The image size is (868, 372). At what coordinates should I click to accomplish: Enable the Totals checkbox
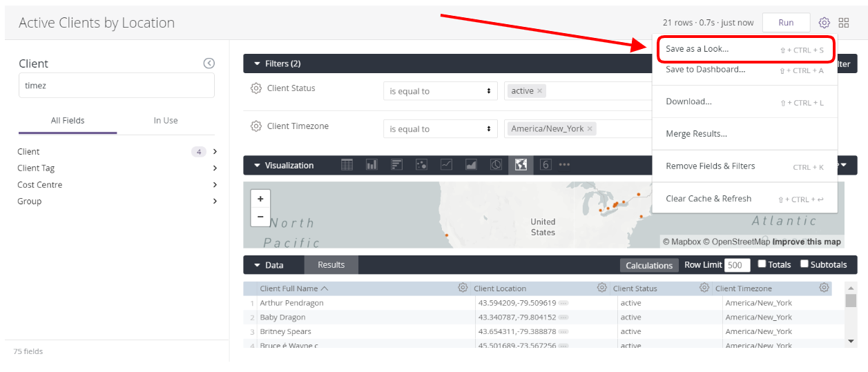coord(762,264)
